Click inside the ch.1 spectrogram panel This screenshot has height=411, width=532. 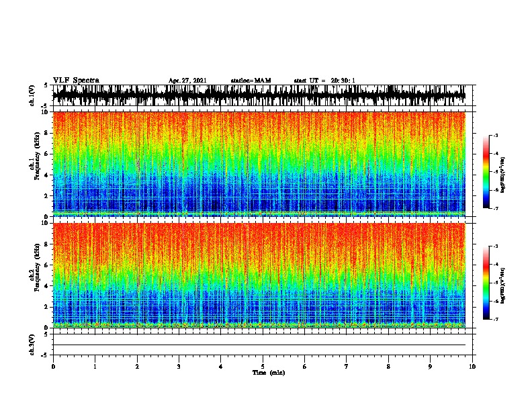259,164
